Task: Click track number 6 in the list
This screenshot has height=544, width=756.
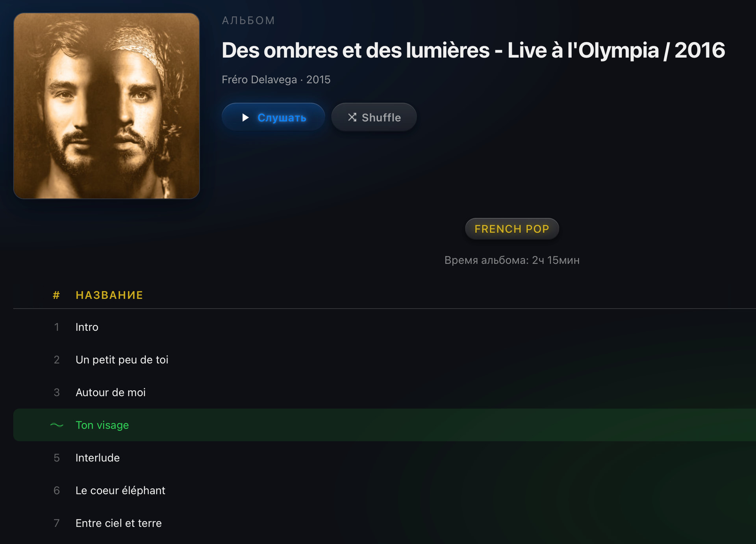Action: point(57,490)
